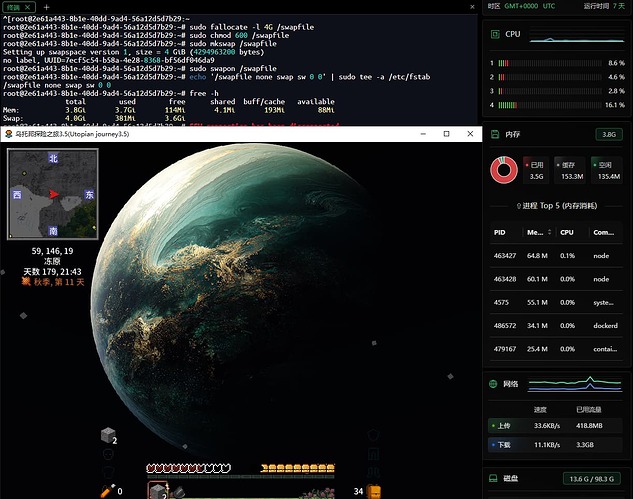The image size is (633, 499).
Task: Select the process row with PID 4575
Action: coord(555,302)
